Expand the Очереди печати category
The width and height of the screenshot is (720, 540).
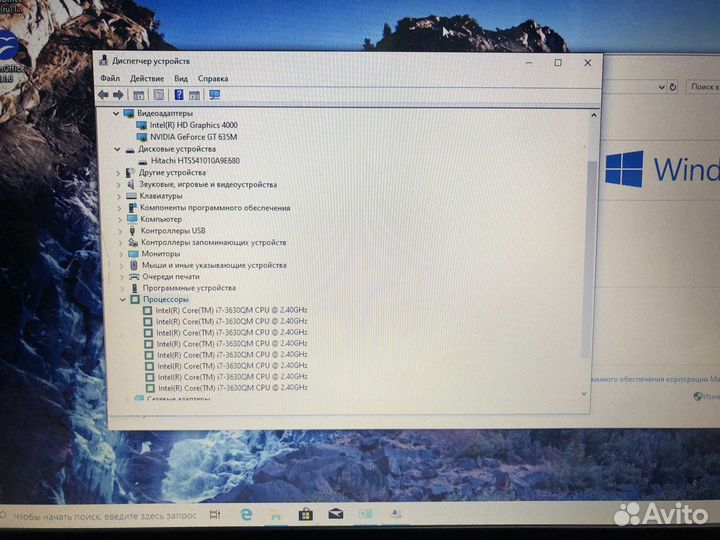pos(122,277)
